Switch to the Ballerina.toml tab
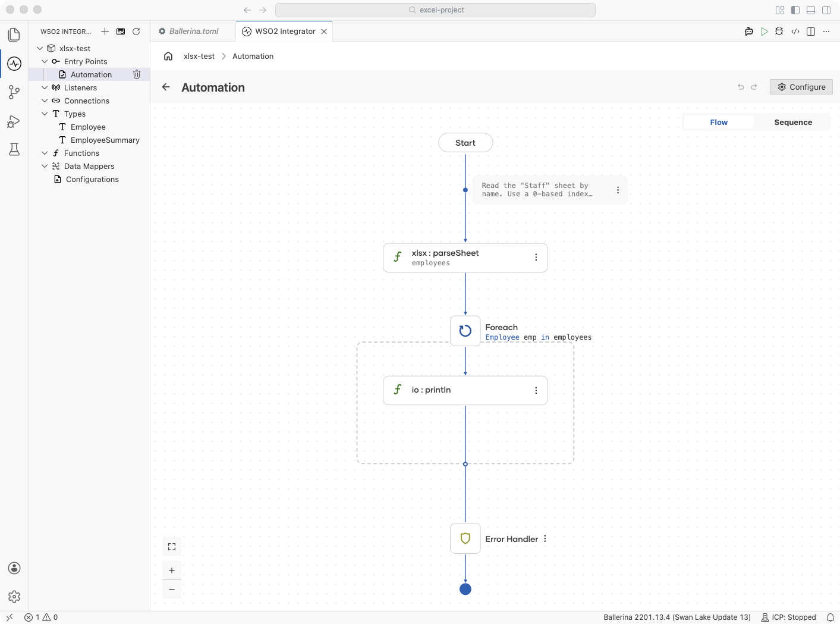Screen dimensions: 840x624 pyautogui.click(x=193, y=32)
